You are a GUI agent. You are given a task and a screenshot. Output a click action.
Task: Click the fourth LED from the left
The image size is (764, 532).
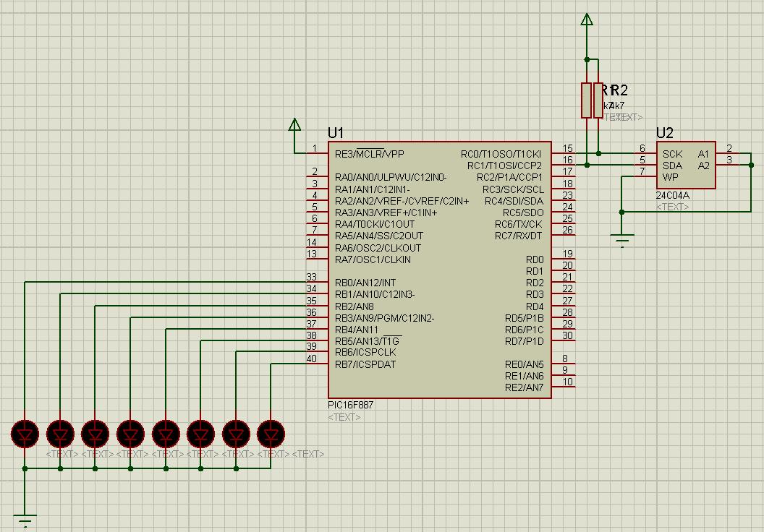click(x=130, y=434)
